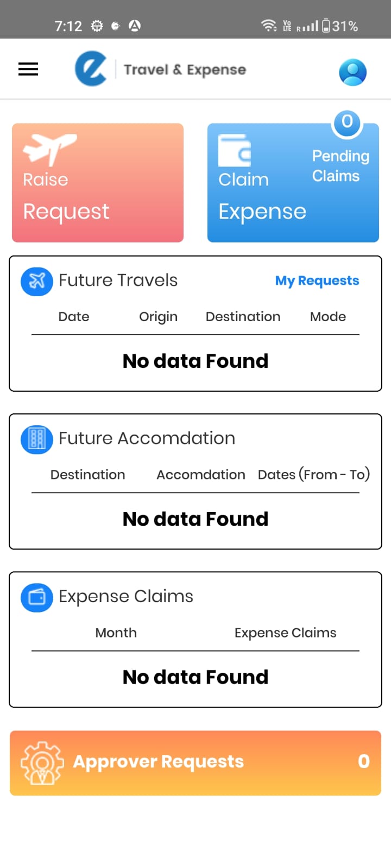
Task: Click the Expense Claims wallet icon
Action: tap(37, 597)
